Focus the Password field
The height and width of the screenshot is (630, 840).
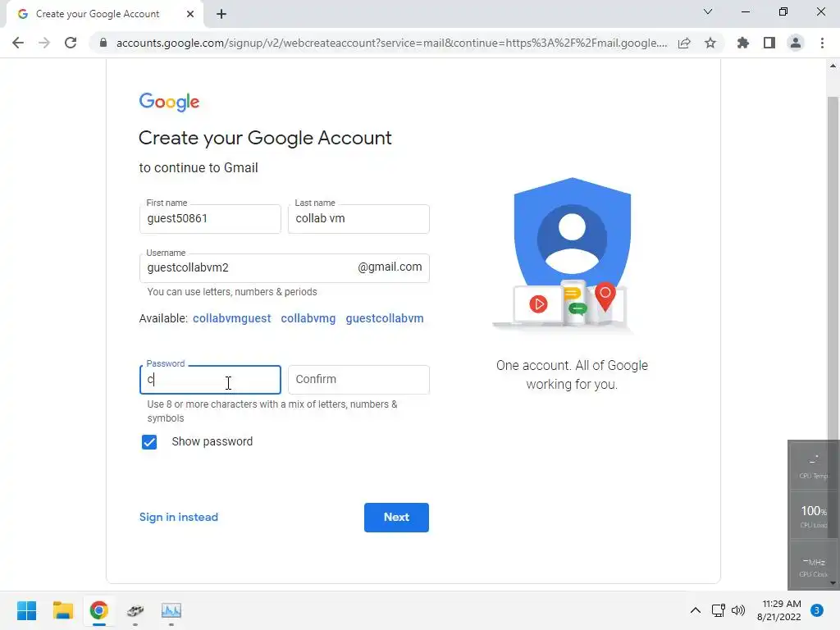tap(210, 380)
